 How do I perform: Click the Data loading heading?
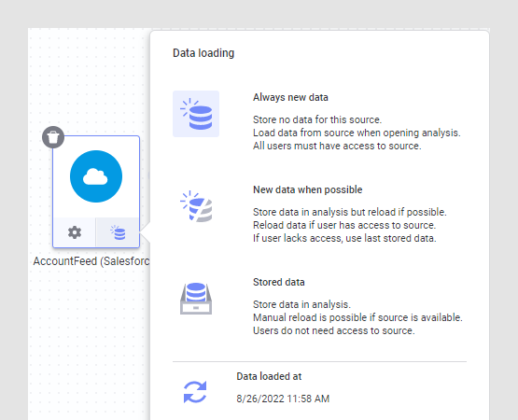[x=203, y=53]
